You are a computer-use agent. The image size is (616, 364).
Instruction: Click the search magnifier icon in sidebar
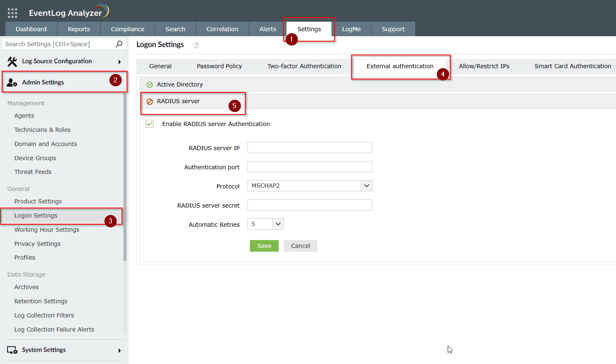[119, 44]
